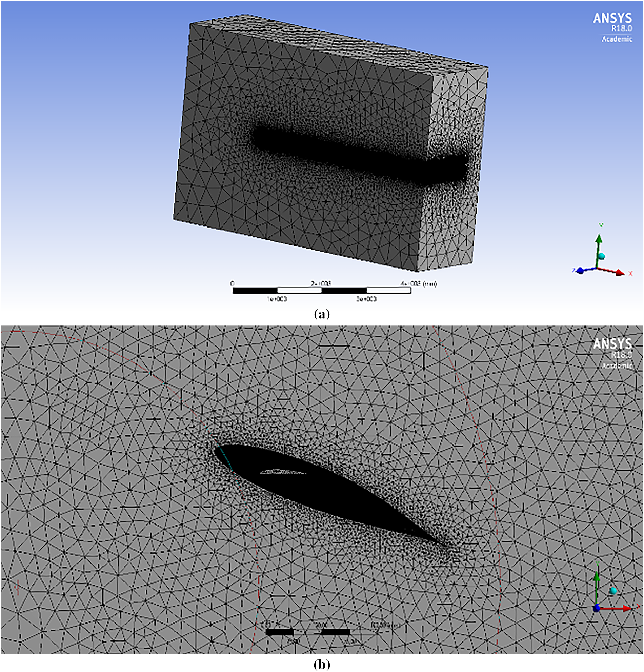Image resolution: width=644 pixels, height=672 pixels.
Task: Click the cyan isometric sphere in lower triad
Action: [x=613, y=590]
